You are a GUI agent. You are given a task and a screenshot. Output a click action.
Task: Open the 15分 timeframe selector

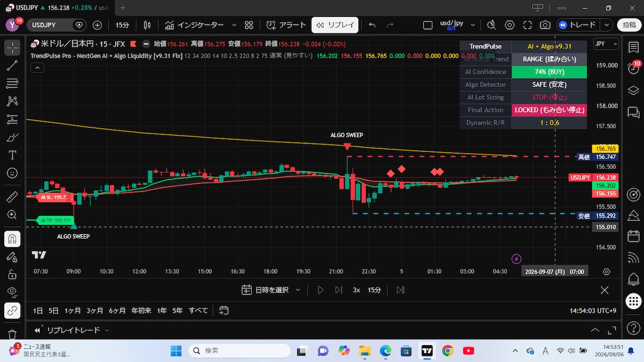pyautogui.click(x=122, y=25)
